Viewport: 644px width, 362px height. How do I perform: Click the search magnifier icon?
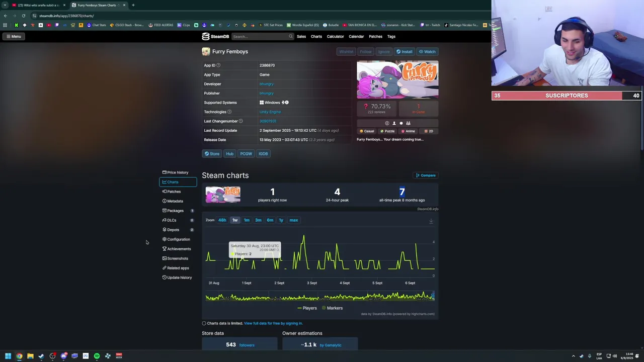point(290,36)
